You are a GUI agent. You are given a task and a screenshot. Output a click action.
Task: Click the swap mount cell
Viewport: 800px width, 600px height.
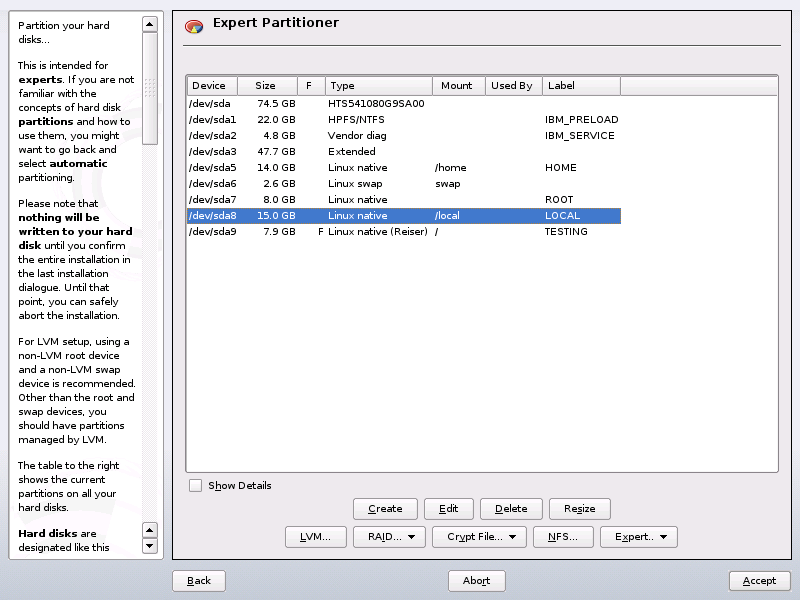coord(447,184)
